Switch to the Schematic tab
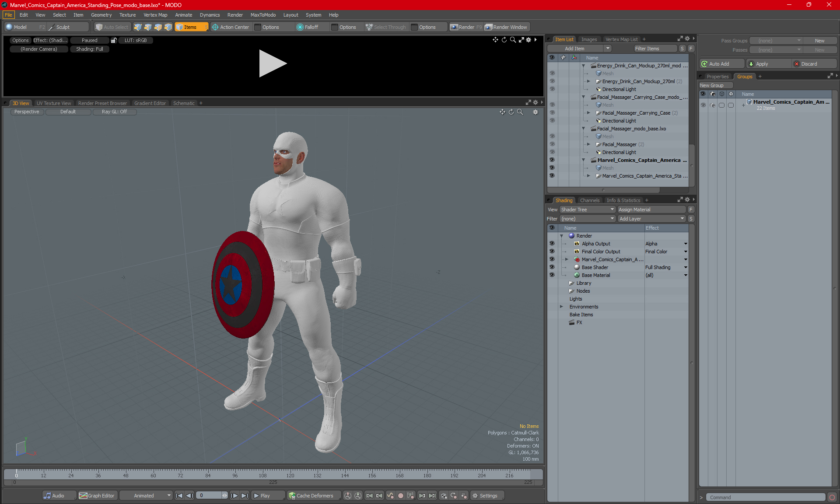840x504 pixels. tap(184, 103)
